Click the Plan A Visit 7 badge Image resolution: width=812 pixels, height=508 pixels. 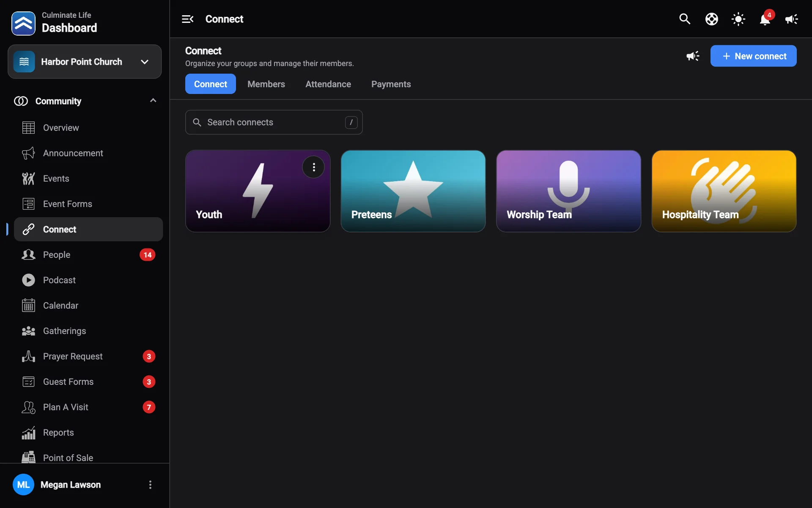point(149,407)
